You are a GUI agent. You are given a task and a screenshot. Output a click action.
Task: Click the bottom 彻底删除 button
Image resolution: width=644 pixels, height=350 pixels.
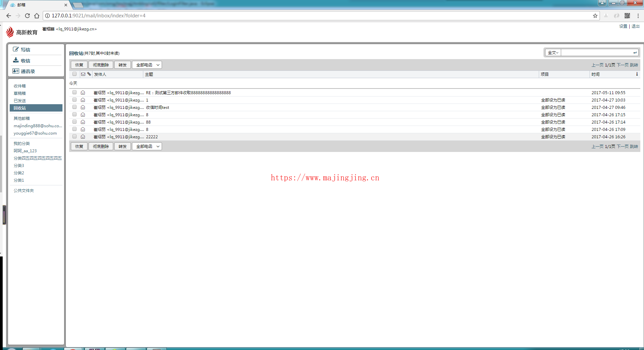click(101, 146)
